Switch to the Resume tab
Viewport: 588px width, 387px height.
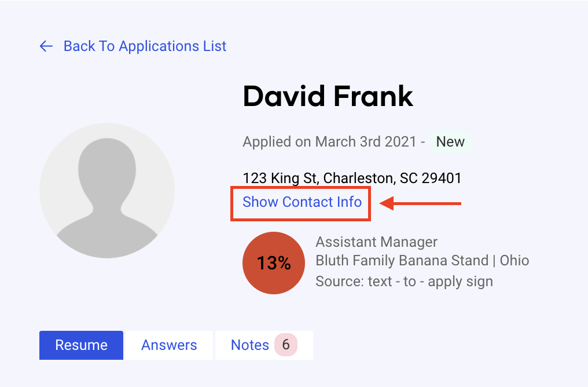81,345
